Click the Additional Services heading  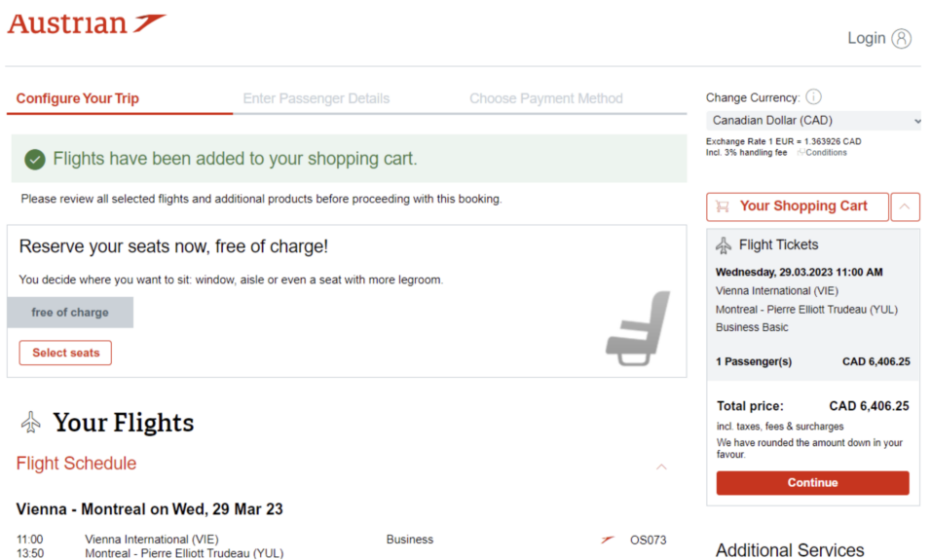coord(789,550)
